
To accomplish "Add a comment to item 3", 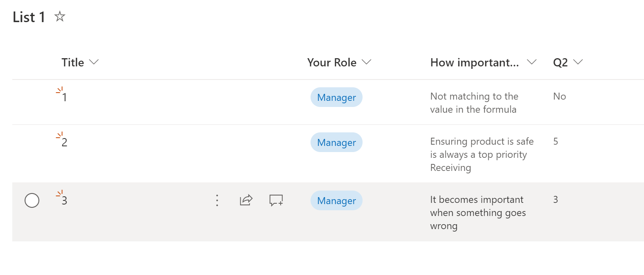I will [276, 200].
